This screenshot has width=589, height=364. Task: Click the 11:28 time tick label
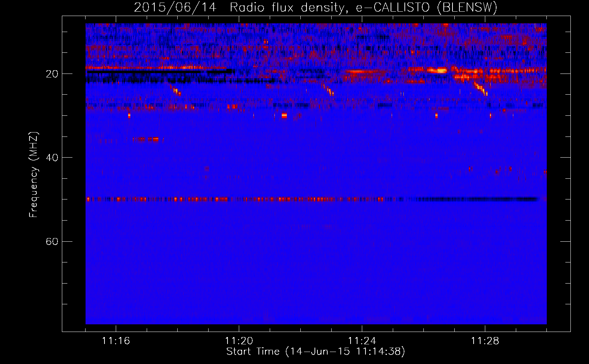click(485, 341)
